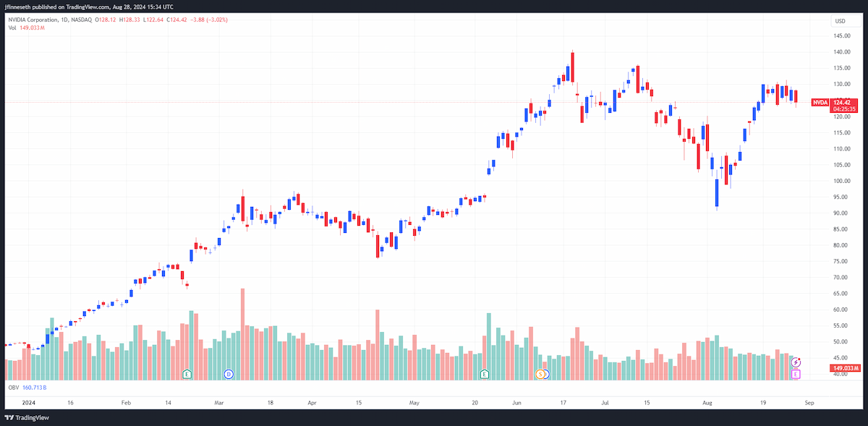Click the purple upcoming earnings E marker

point(796,374)
